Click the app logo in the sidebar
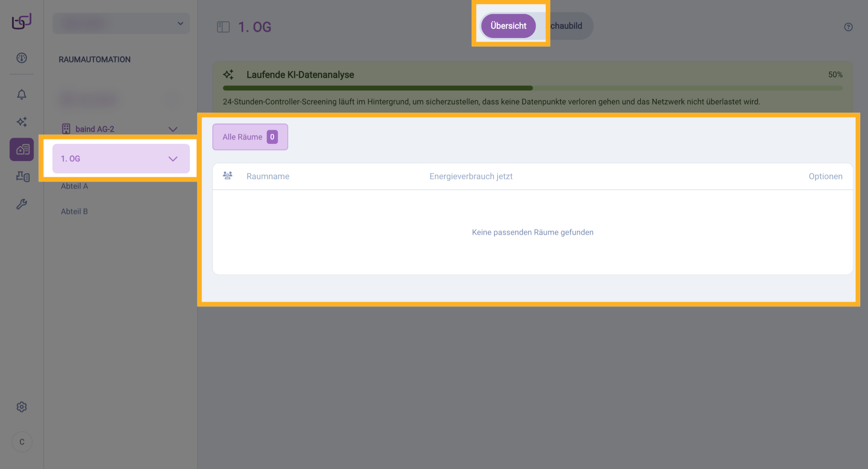The width and height of the screenshot is (868, 469). tap(22, 21)
